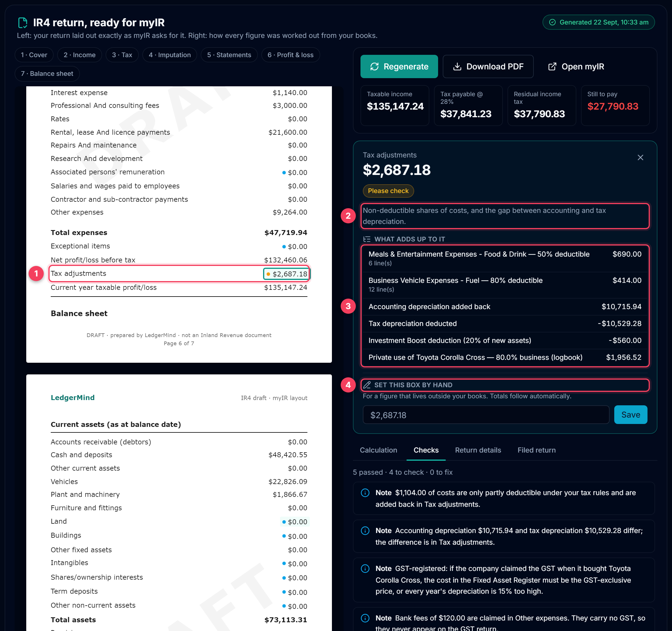Click Private use of Toyota Corolla Cross row
Viewport: 672px width, 631px height.
pyautogui.click(x=505, y=357)
